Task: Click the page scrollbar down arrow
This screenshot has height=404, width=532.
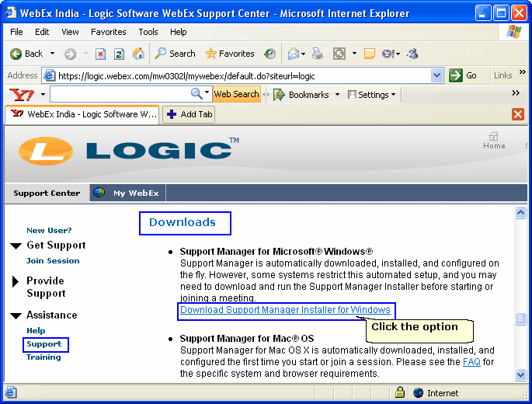Action: coord(520,374)
